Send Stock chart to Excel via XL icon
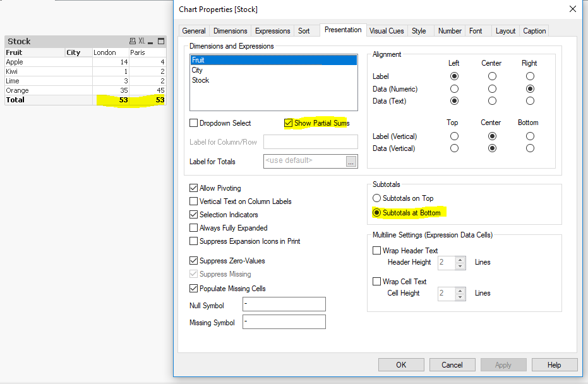The image size is (588, 384). click(x=141, y=41)
